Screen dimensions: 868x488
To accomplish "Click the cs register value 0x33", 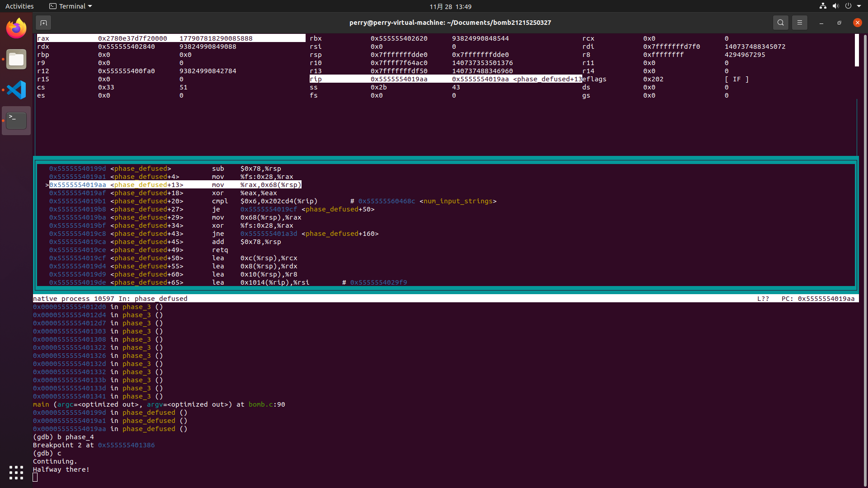I will (x=106, y=87).
